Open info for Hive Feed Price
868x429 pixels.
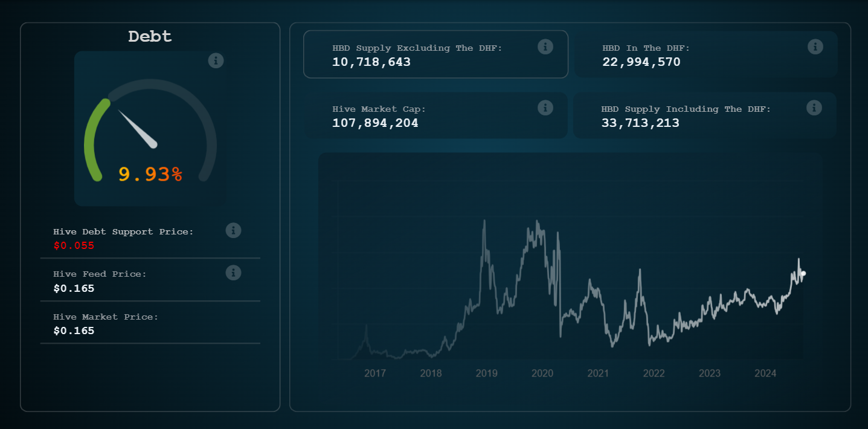[233, 273]
